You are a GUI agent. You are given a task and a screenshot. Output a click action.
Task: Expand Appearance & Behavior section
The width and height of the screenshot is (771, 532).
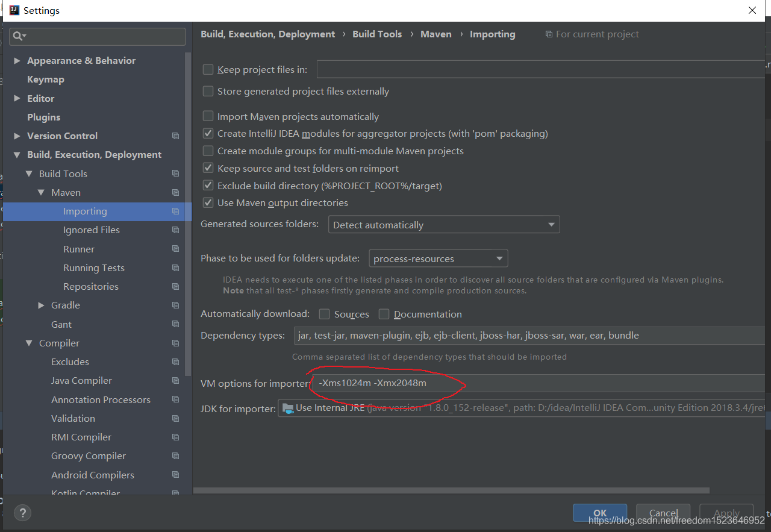point(17,61)
